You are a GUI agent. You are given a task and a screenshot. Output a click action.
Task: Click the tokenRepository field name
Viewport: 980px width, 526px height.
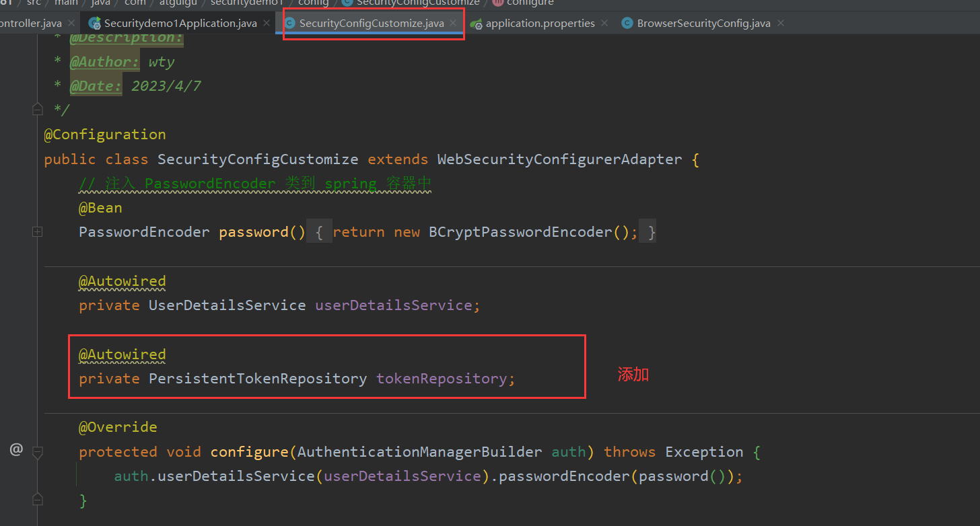point(442,379)
